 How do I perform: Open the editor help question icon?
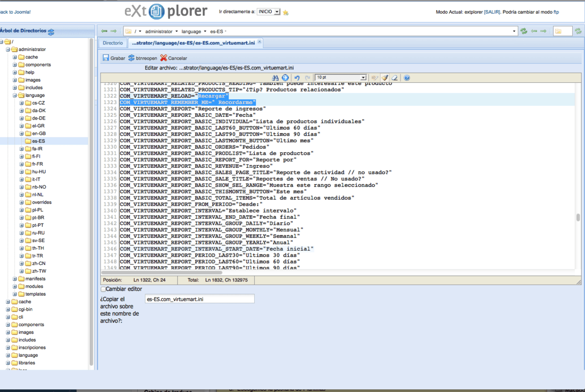(407, 78)
